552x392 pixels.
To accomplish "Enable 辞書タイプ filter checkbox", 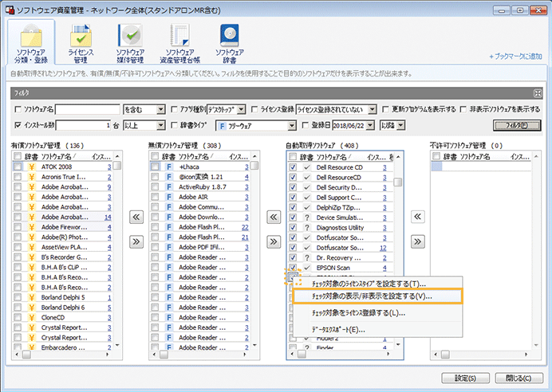I will (x=174, y=125).
